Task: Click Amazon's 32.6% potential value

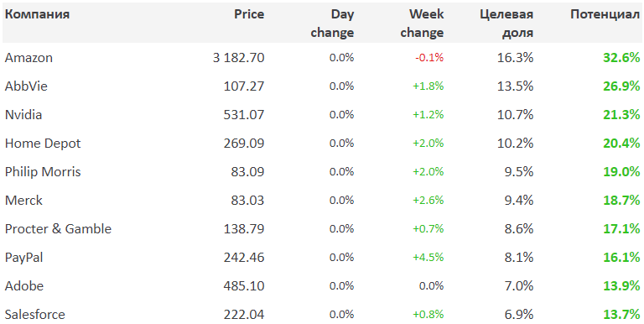Action: pyautogui.click(x=621, y=58)
